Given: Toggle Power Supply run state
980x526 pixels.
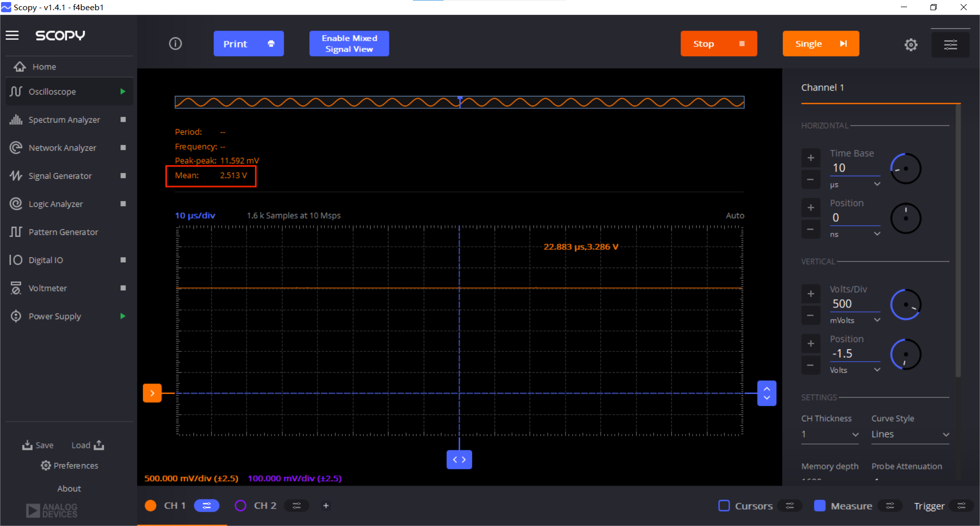Looking at the screenshot, I should tap(123, 316).
